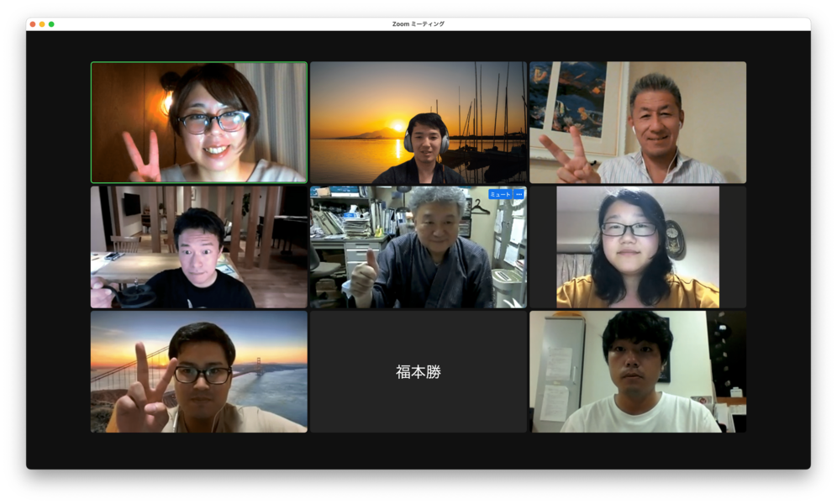Select the black t-shirt participant's video
The width and height of the screenshot is (837, 504).
(x=199, y=247)
